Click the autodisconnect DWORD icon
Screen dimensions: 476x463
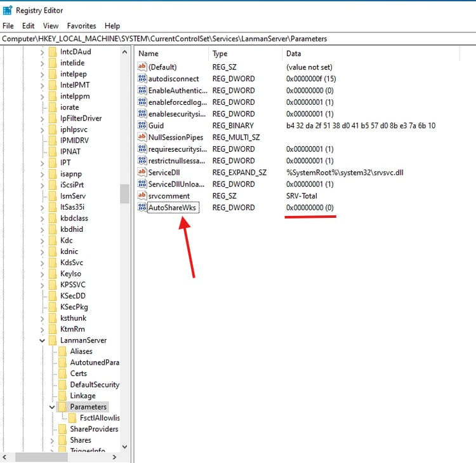(142, 79)
